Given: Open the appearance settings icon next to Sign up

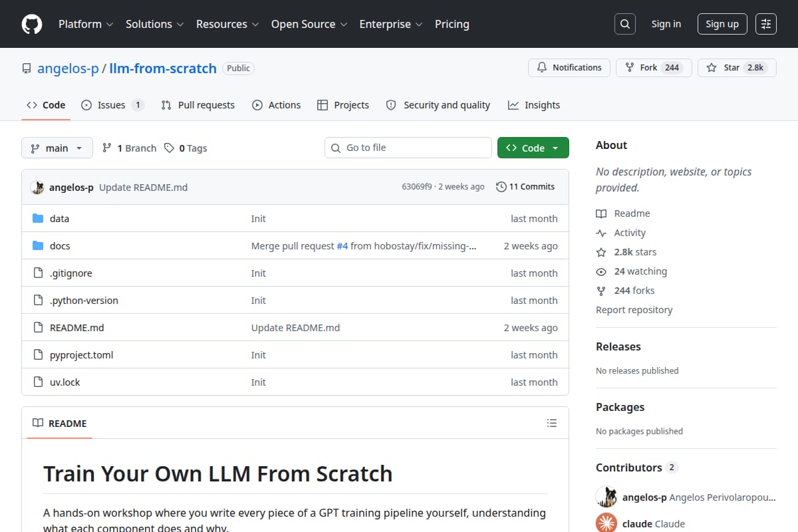Looking at the screenshot, I should click(766, 24).
